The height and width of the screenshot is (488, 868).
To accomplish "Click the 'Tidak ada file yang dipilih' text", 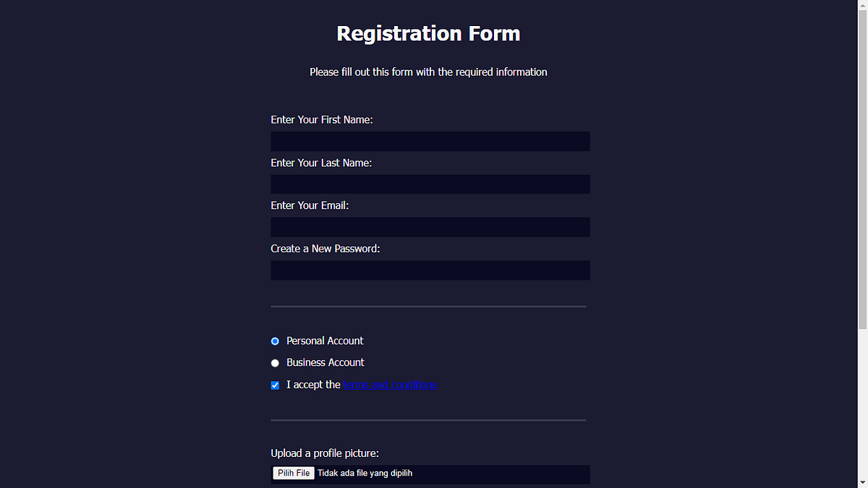I will pyautogui.click(x=365, y=473).
